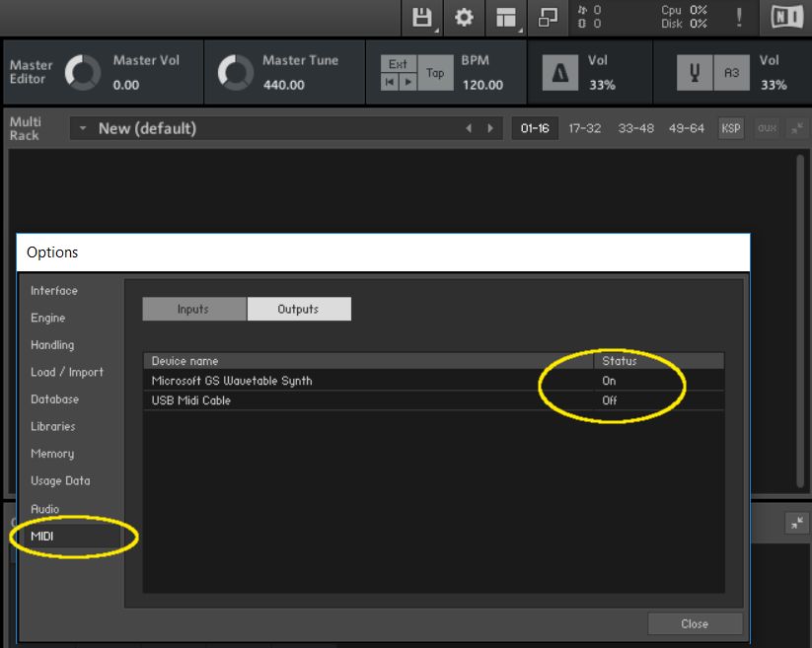Open the Audio options section
812x648 pixels.
[44, 509]
